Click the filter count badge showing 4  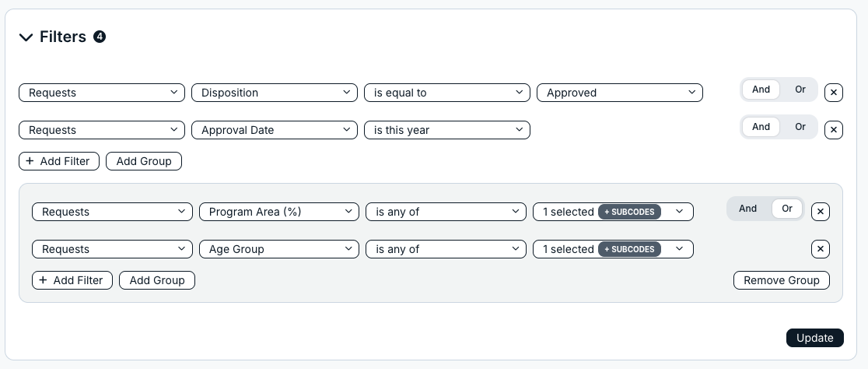[x=100, y=37]
